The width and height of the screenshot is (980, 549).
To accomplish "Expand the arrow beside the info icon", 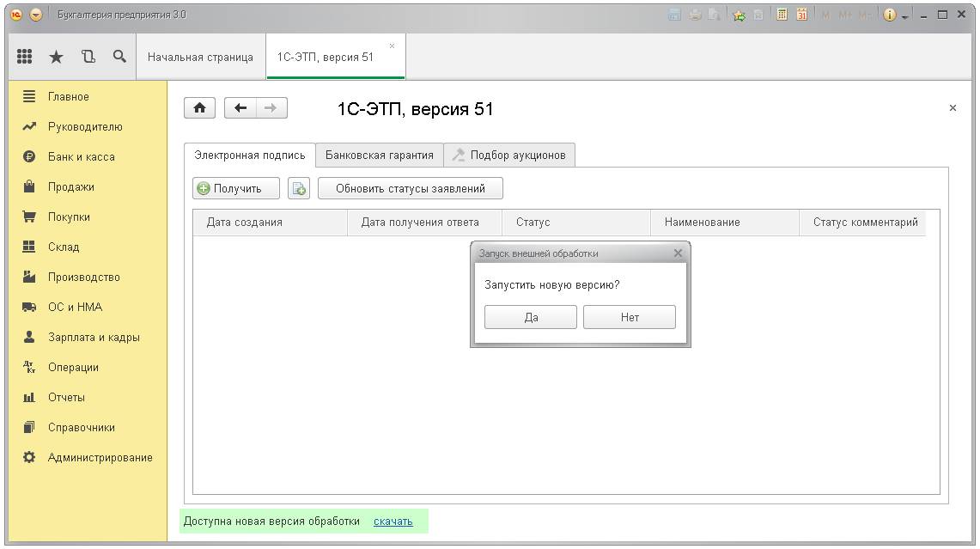I will pyautogui.click(x=904, y=17).
